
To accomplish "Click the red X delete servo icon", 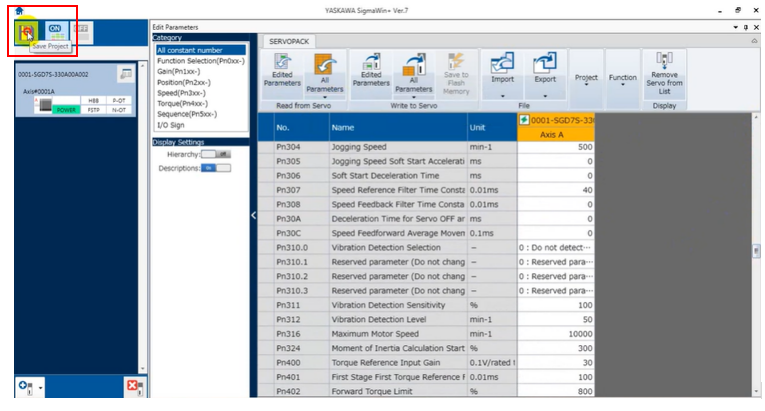I will click(x=132, y=386).
